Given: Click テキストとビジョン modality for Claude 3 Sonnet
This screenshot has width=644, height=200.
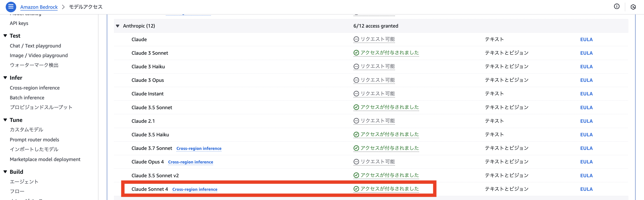Looking at the screenshot, I should click(x=507, y=53).
